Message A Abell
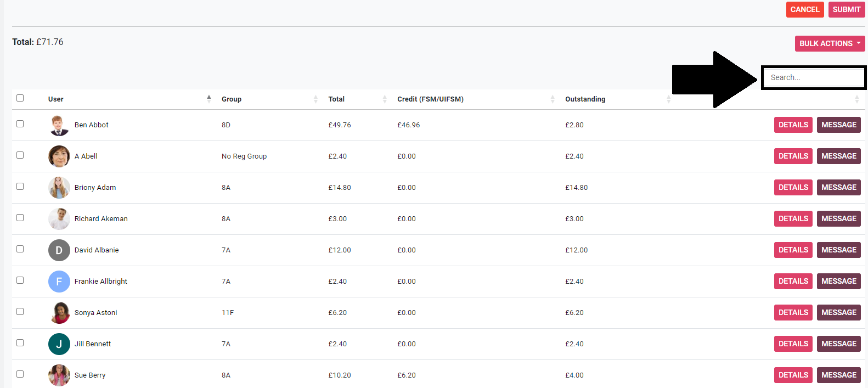The image size is (868, 388). (838, 156)
